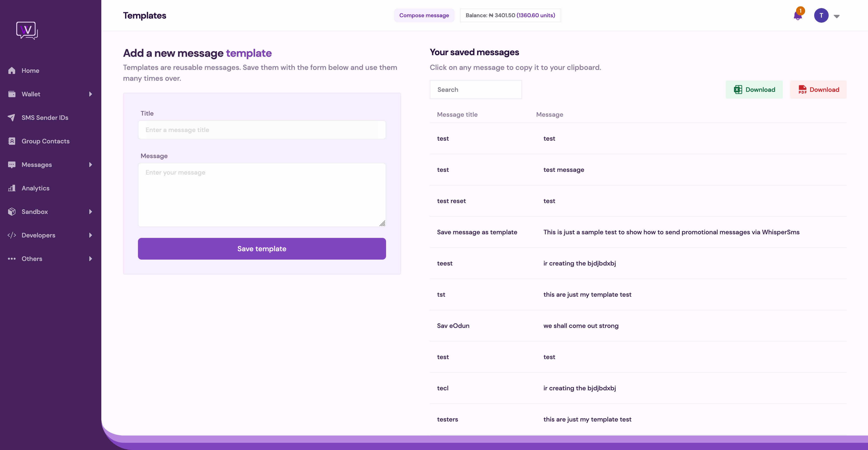Click the 'Message title' column header
This screenshot has height=450, width=868.
457,114
